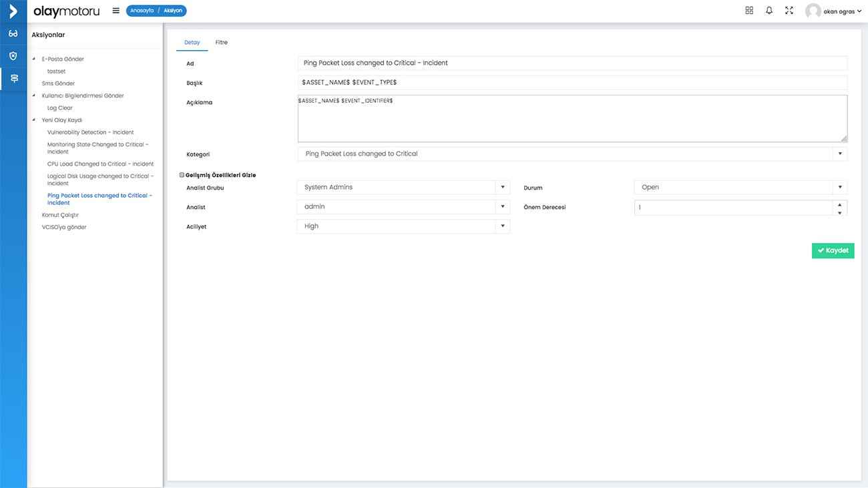Open Logical Disk Usage changed to Critical
868x488 pixels.
[x=100, y=180]
